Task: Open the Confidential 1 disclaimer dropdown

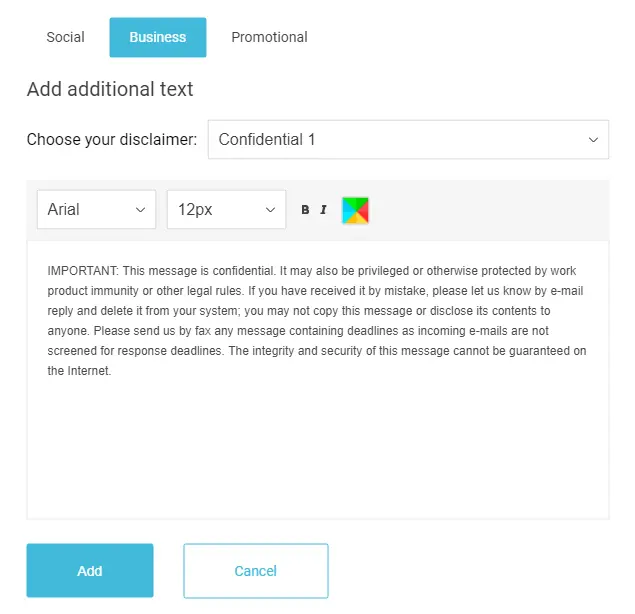Action: coord(408,139)
